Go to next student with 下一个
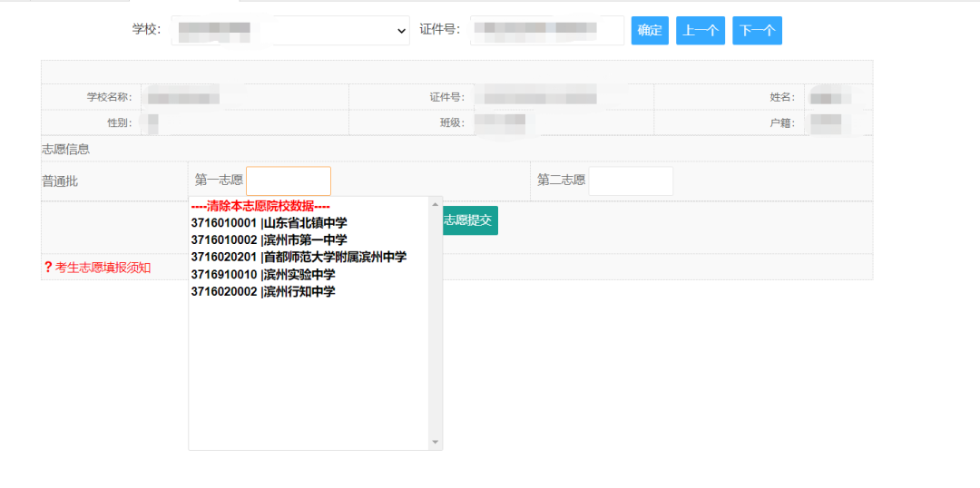Image resolution: width=980 pixels, height=488 pixels. pos(757,30)
